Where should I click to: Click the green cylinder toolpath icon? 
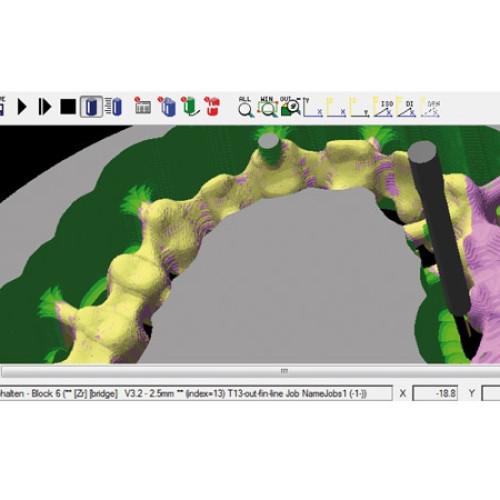pos(190,106)
